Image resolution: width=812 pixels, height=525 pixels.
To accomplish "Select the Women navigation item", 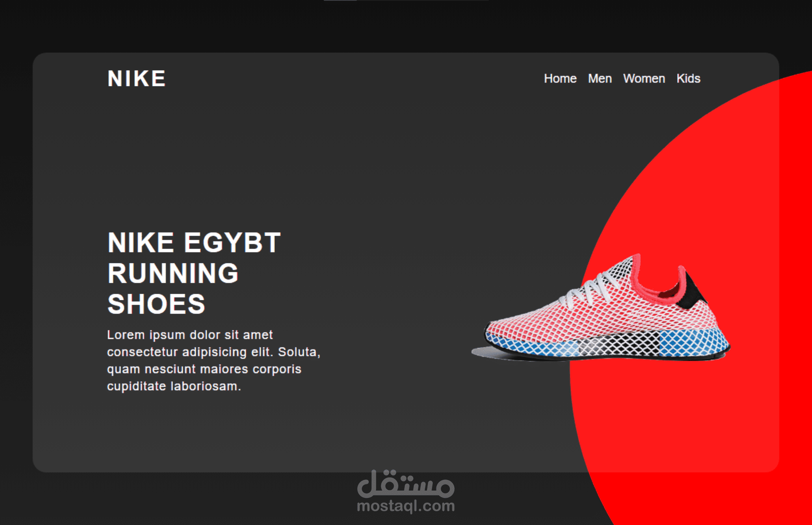I will 644,78.
